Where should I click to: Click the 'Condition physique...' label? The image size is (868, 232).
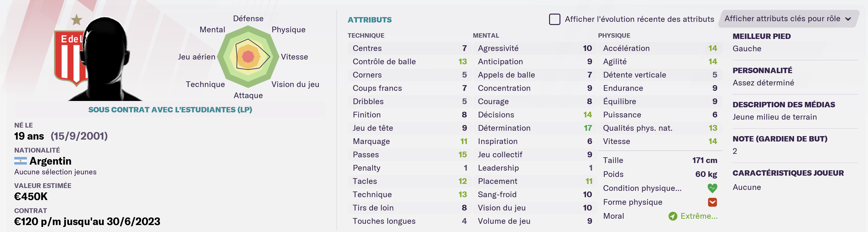pyautogui.click(x=642, y=188)
